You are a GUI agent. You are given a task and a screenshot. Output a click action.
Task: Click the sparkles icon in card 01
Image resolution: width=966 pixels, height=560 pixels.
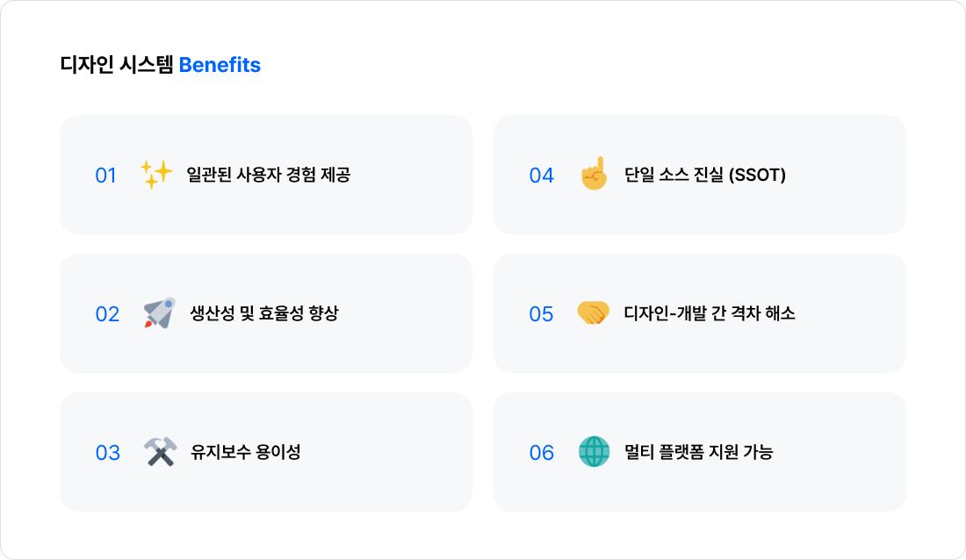point(156,175)
